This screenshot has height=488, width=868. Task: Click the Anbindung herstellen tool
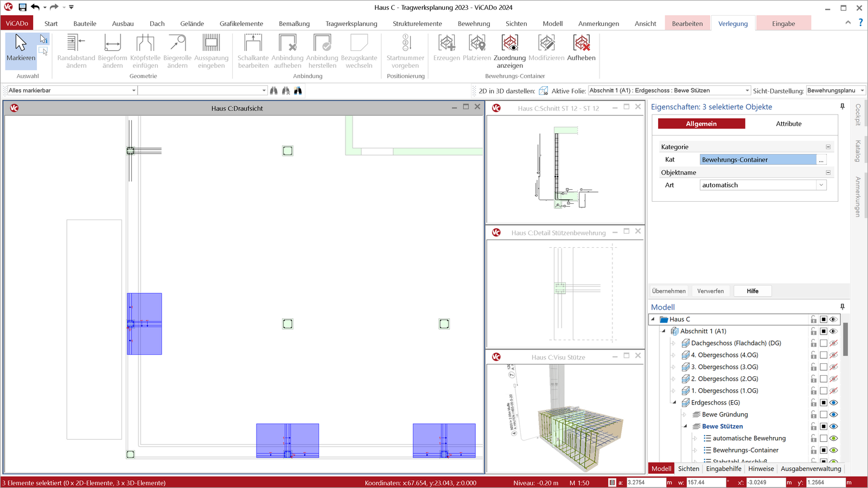click(322, 51)
